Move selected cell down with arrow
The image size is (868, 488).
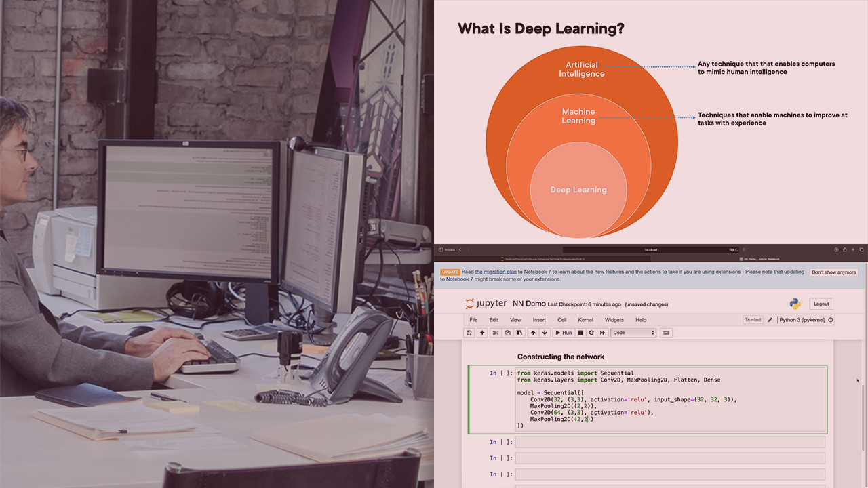(x=545, y=333)
